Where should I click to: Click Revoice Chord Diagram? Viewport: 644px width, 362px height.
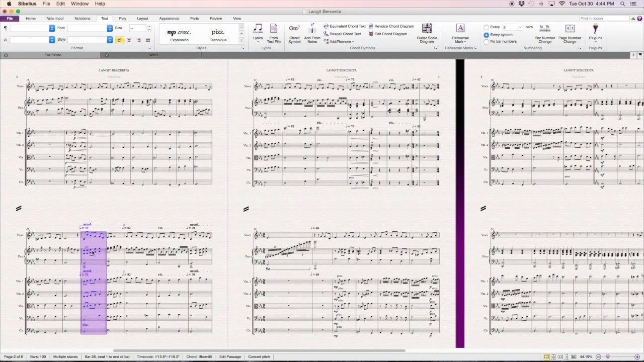[x=391, y=26]
